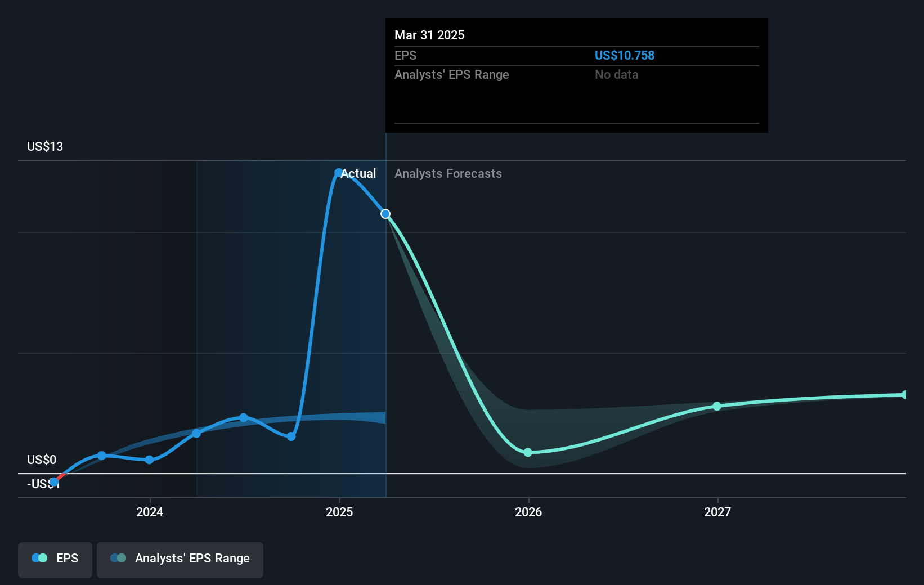The width and height of the screenshot is (924, 585).
Task: Select the EPS data point at Q1 2024
Action: pyautogui.click(x=196, y=433)
